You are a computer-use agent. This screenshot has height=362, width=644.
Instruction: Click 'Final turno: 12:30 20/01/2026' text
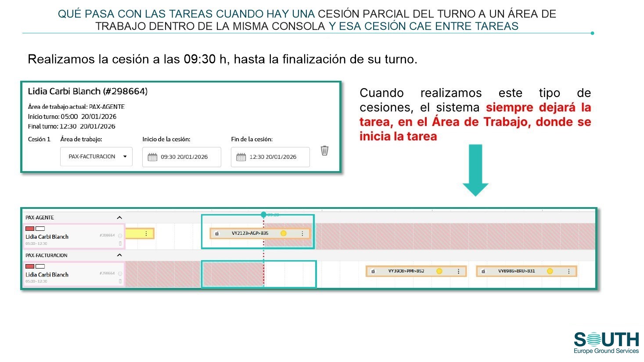(72, 126)
